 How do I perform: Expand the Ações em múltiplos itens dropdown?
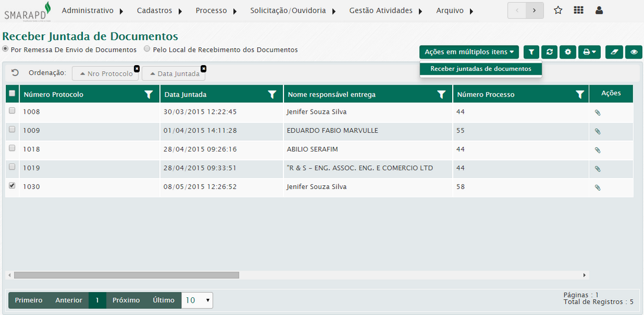click(x=469, y=52)
